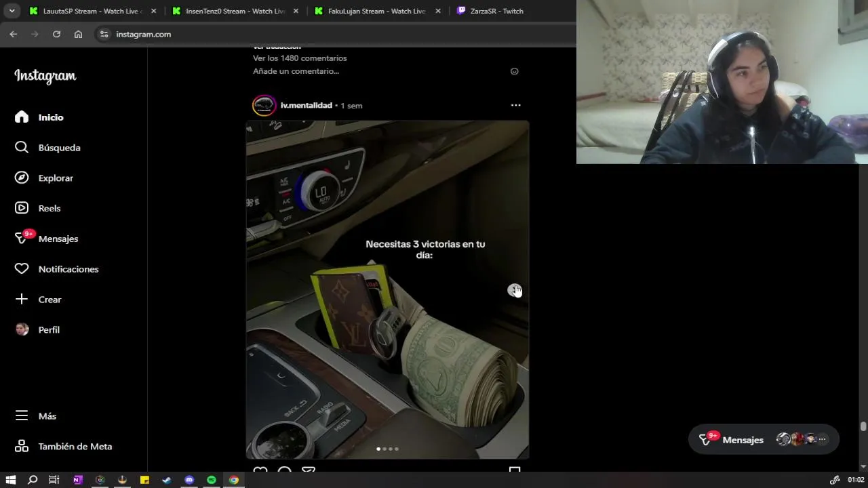Open Reels in the sidebar

pyautogui.click(x=38, y=208)
